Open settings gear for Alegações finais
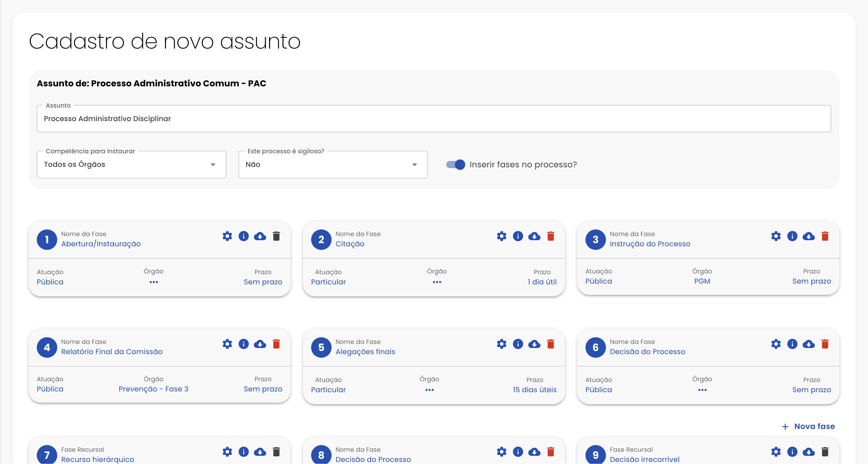This screenshot has height=464, width=868. (502, 344)
